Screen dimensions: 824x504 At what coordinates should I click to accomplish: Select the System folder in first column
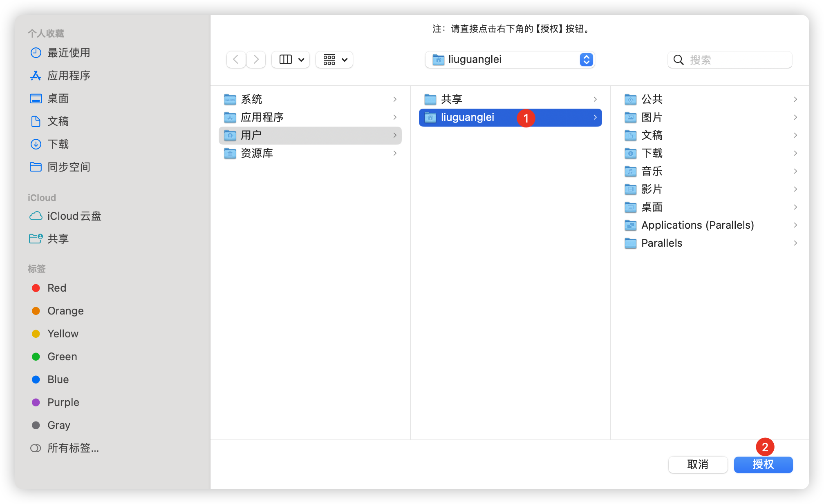tap(251, 99)
